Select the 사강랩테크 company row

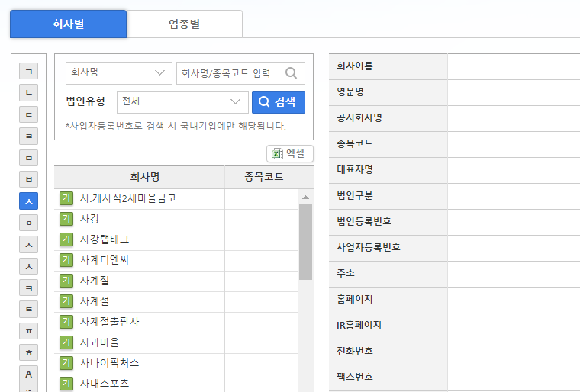[x=176, y=240]
